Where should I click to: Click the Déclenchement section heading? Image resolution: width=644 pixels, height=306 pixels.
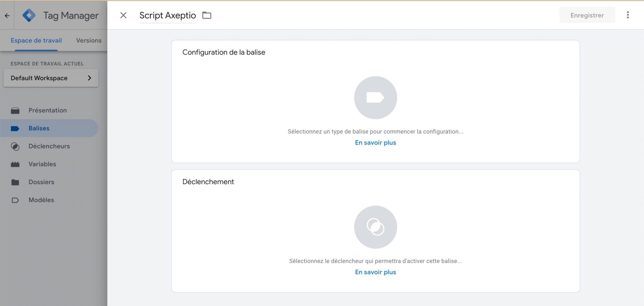[208, 182]
